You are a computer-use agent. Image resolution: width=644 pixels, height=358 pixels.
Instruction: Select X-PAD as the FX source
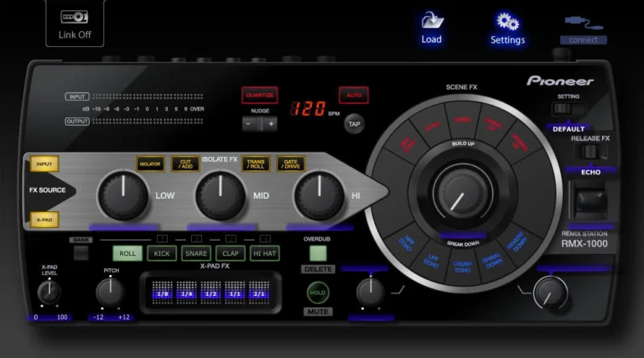coord(44,220)
